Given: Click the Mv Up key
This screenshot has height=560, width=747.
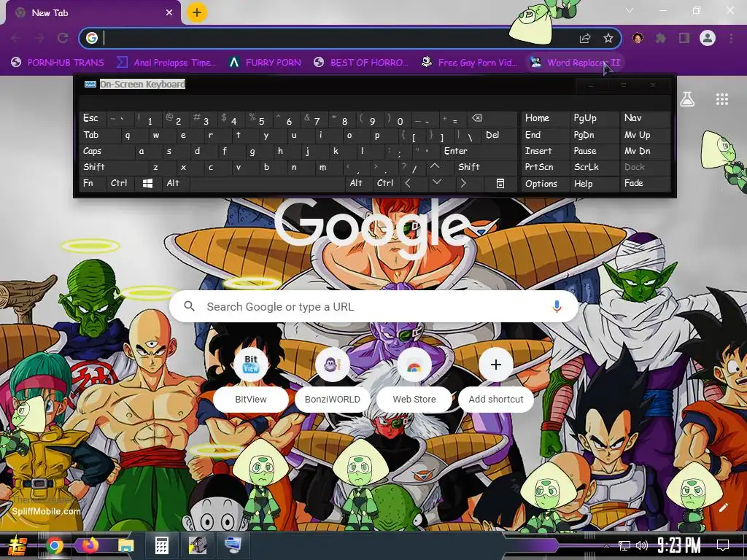Looking at the screenshot, I should [646, 135].
